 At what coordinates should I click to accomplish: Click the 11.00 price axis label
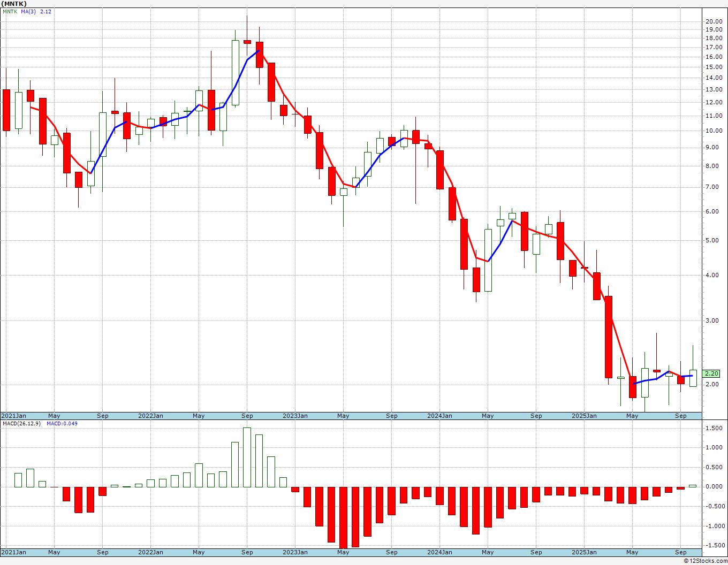714,116
